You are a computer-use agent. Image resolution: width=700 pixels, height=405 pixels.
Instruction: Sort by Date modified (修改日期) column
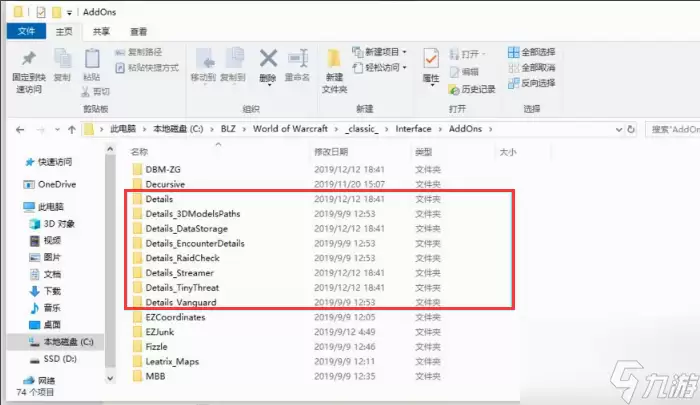point(331,152)
